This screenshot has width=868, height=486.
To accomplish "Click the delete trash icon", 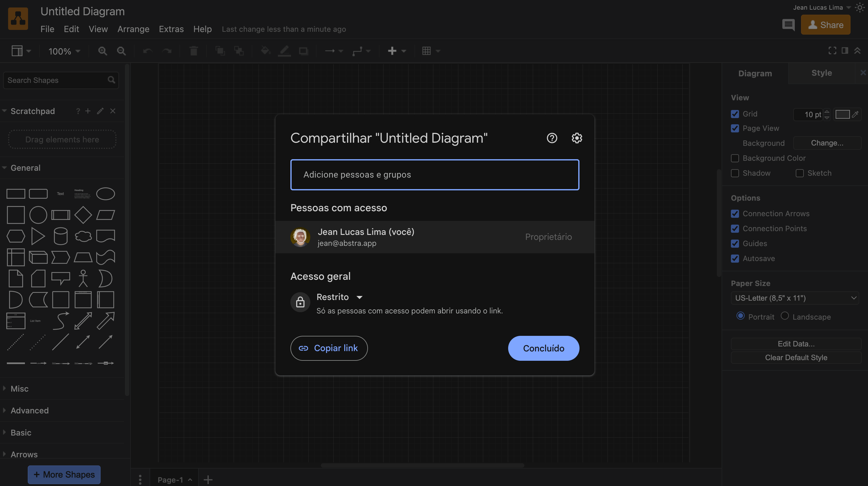I will click(193, 51).
